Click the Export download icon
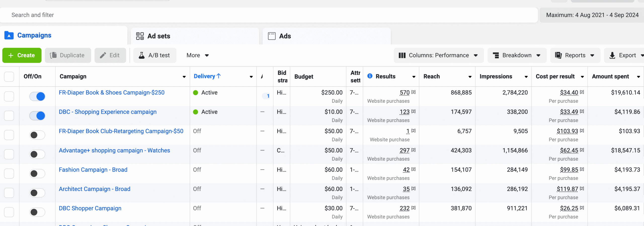 [x=612, y=55]
